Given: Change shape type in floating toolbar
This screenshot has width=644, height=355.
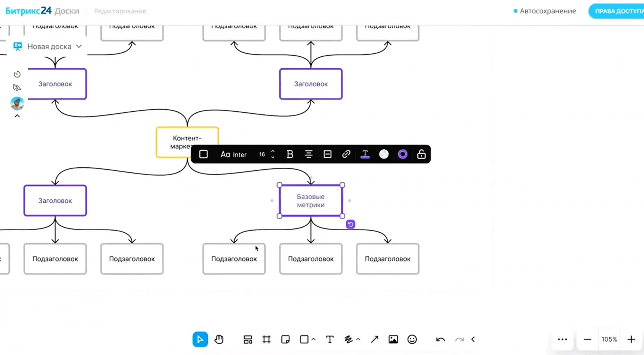Looking at the screenshot, I should coord(204,154).
